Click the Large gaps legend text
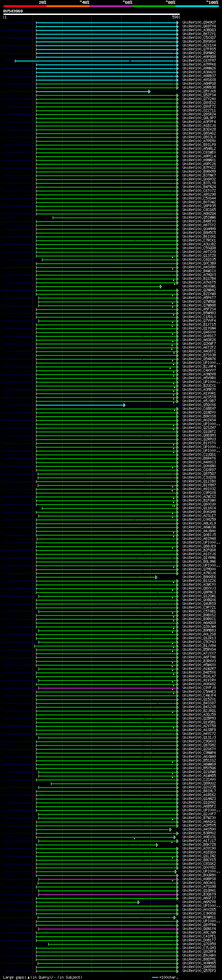 42,977
